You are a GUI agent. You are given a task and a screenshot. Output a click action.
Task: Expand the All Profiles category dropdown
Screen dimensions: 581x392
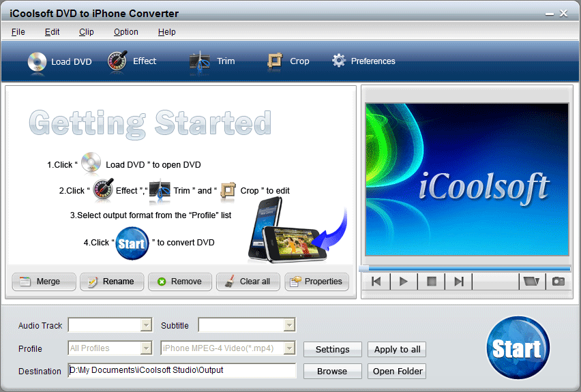tap(147, 348)
